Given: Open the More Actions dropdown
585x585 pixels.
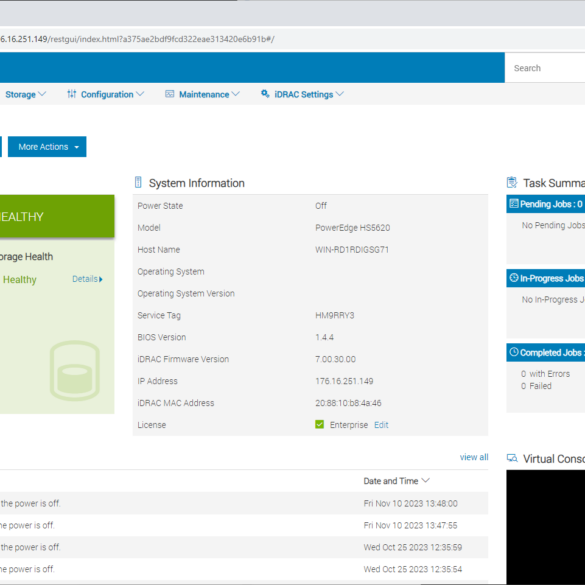Looking at the screenshot, I should click(47, 147).
